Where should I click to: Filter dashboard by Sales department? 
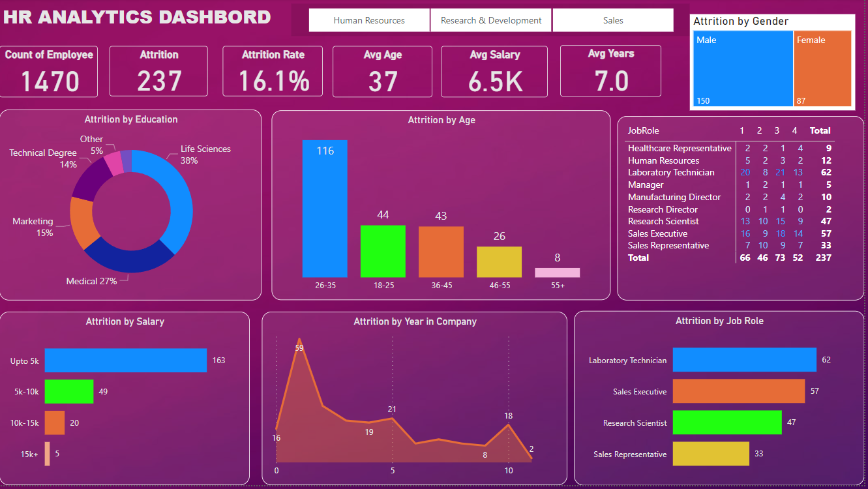(612, 20)
